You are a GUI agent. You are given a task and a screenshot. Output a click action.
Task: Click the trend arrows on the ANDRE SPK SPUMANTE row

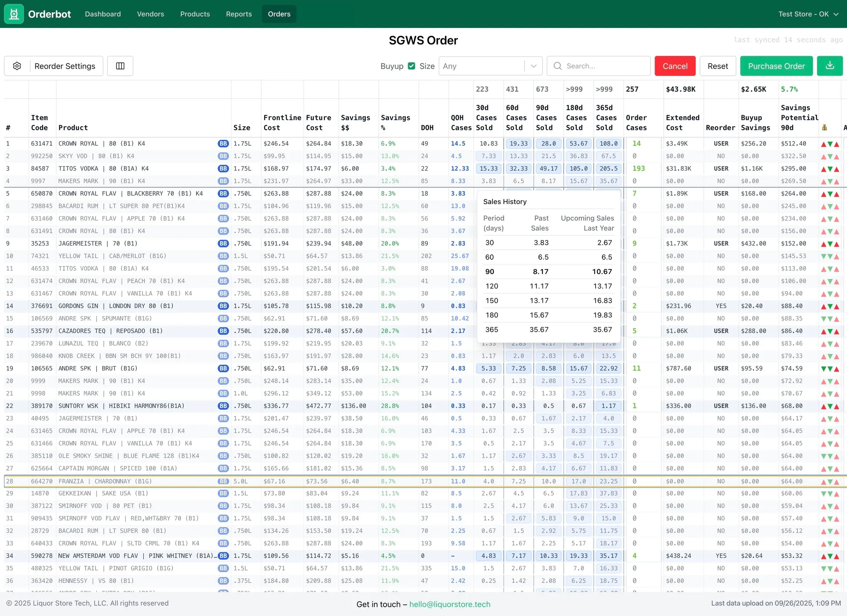click(x=830, y=319)
